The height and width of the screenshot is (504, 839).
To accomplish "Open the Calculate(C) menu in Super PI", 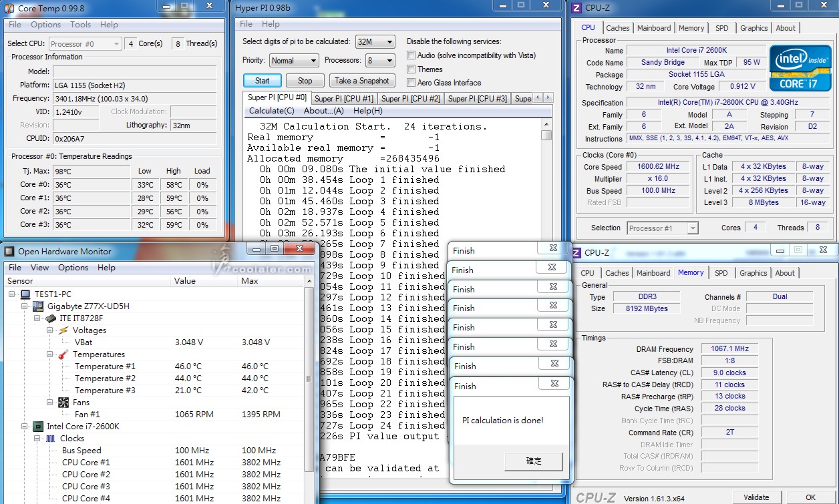I will 271,111.
